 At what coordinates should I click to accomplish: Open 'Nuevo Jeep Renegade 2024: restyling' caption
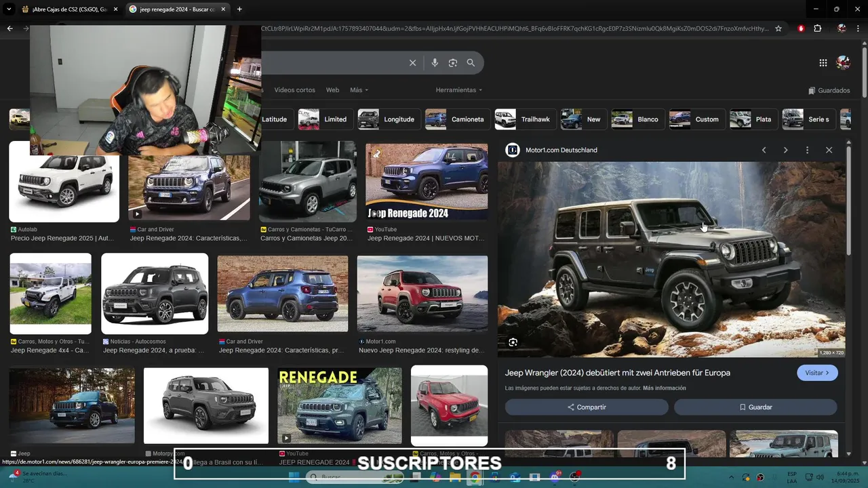[x=422, y=350]
